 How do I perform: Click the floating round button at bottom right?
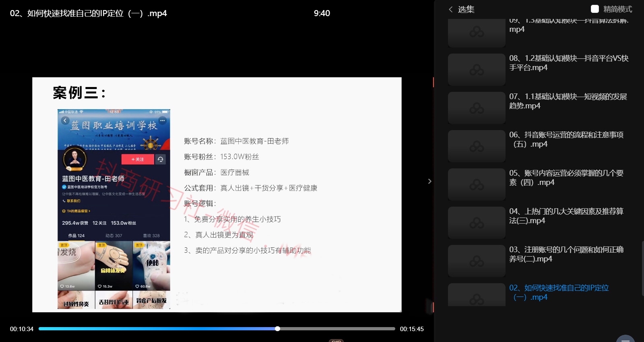[x=625, y=338]
